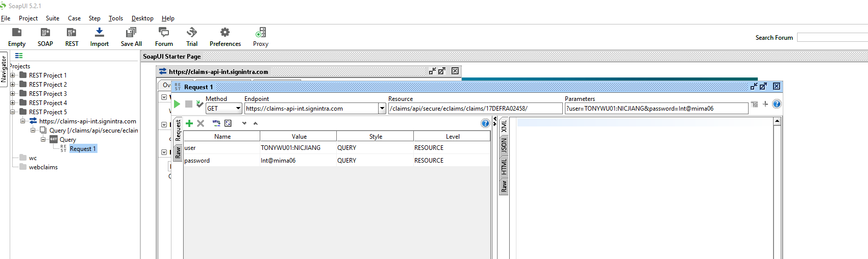Open the Project menu
This screenshot has width=868, height=259.
pos(28,18)
